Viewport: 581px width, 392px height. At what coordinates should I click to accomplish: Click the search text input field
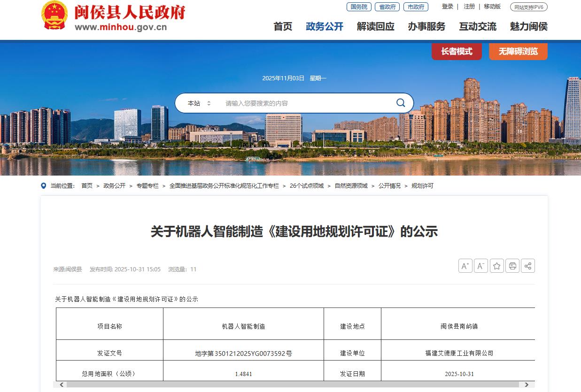click(x=305, y=103)
